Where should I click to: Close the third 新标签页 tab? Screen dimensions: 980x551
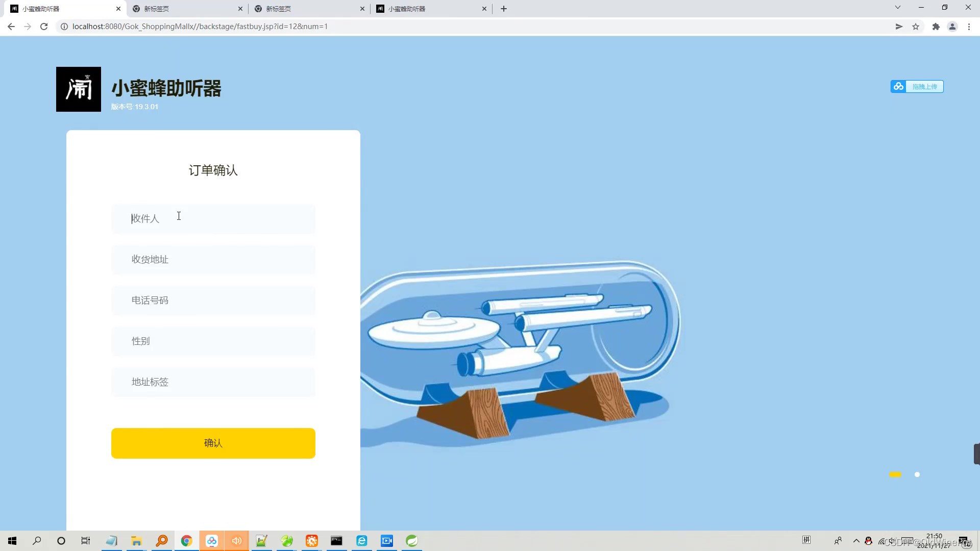[362, 9]
